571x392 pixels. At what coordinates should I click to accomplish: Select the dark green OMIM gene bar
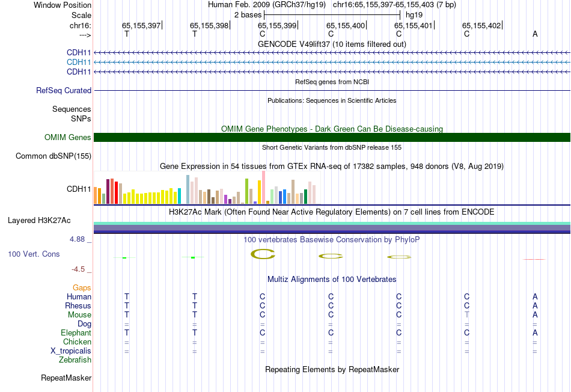[332, 137]
